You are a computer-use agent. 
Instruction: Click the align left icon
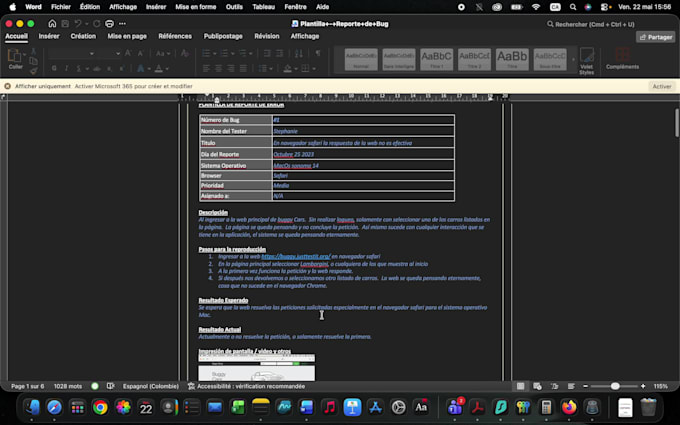(206, 69)
